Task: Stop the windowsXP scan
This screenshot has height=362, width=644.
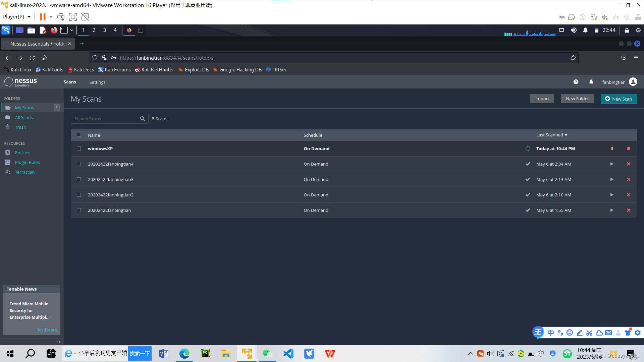Action: [x=629, y=148]
